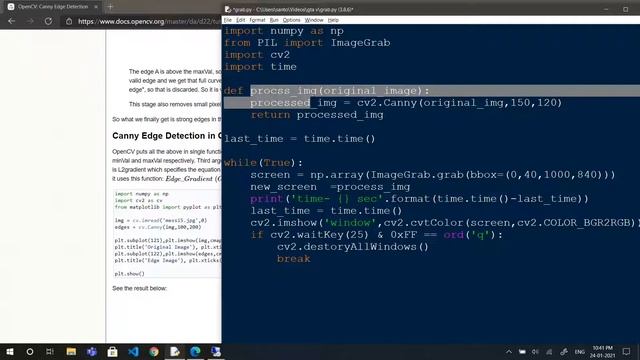Click 'cv2.destoryAllWindows()' line
640x360 pixels.
coord(353,247)
